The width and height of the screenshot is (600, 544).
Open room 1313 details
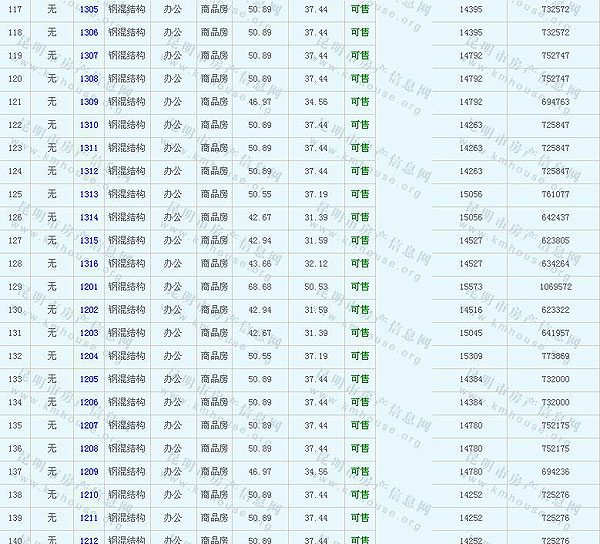[x=89, y=194]
